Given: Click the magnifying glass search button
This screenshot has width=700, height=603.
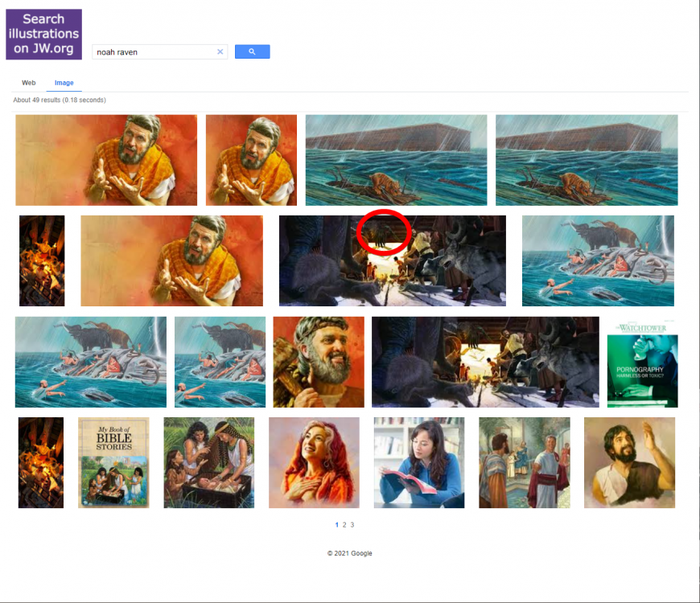Looking at the screenshot, I should pos(252,51).
